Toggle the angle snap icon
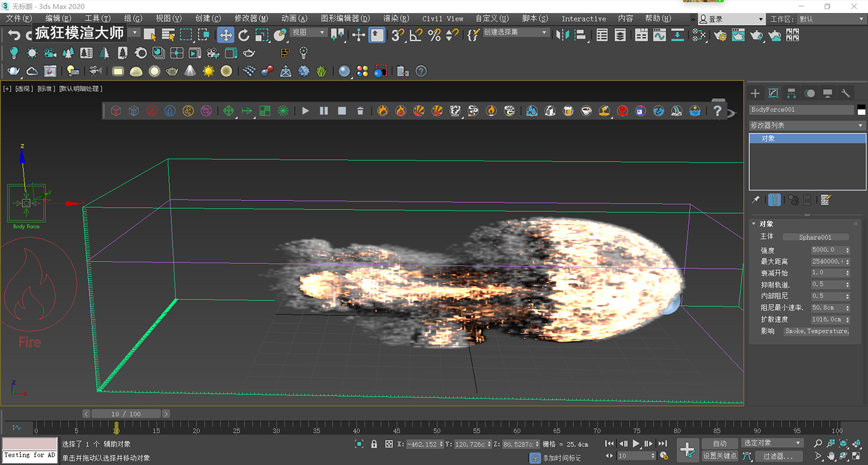 coord(416,35)
